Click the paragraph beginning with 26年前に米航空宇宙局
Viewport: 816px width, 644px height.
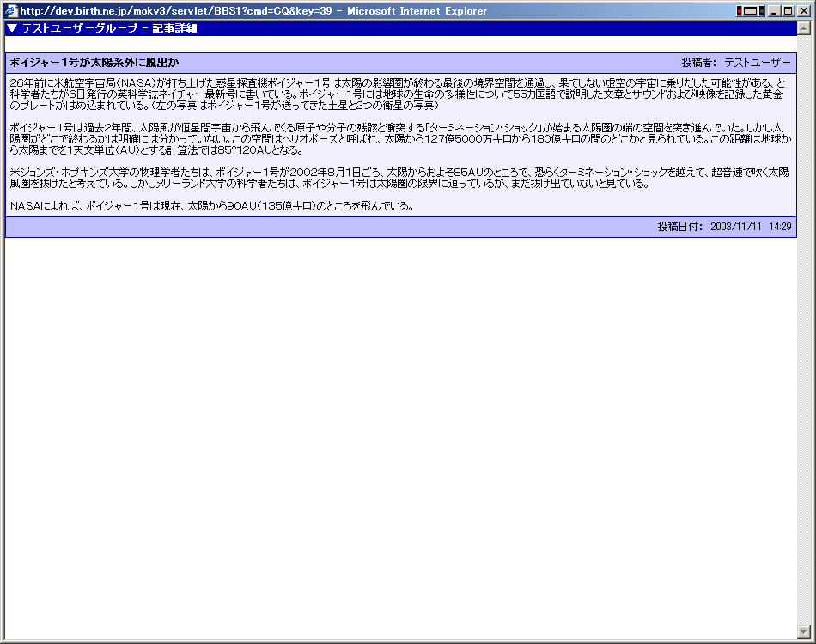tap(397, 94)
